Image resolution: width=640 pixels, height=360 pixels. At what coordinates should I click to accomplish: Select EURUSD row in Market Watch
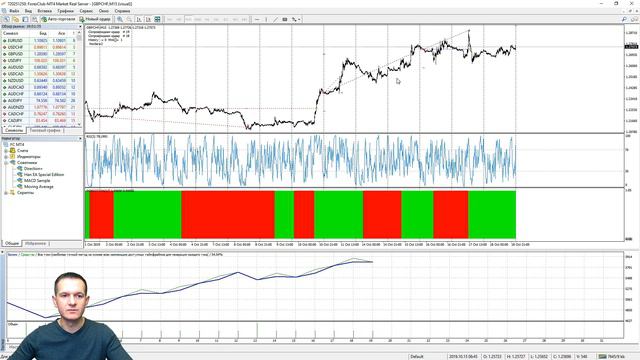(39, 41)
